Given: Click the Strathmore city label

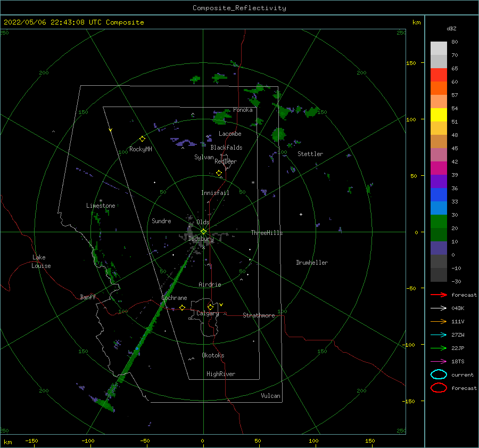Looking at the screenshot, I should coord(259,315).
